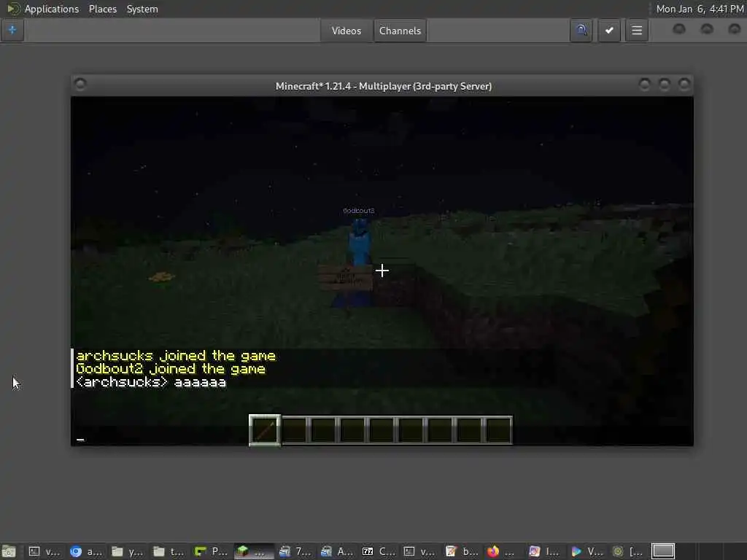
Task: Select the fifth hotbar slot
Action: 382,430
